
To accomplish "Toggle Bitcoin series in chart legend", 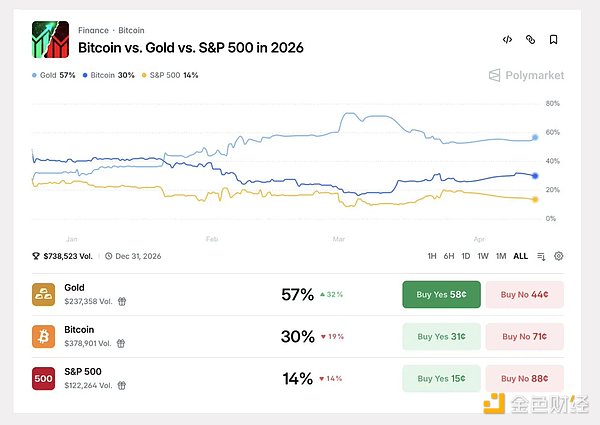I will click(110, 75).
